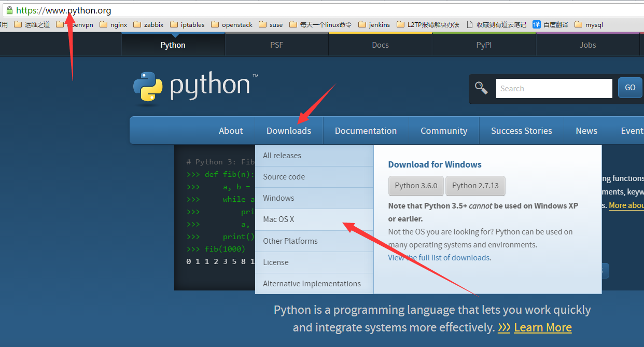Image resolution: width=644 pixels, height=347 pixels.
Task: Select Other Platforms from Downloads menu
Action: [x=314, y=241]
